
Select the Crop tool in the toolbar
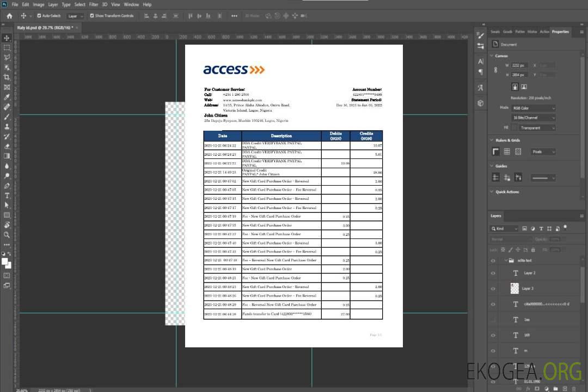pos(7,77)
